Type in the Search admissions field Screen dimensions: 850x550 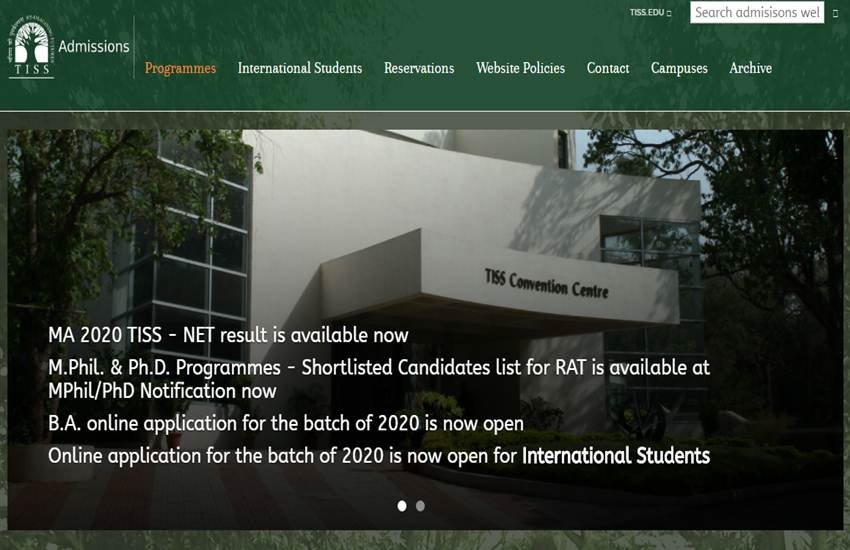click(x=756, y=13)
